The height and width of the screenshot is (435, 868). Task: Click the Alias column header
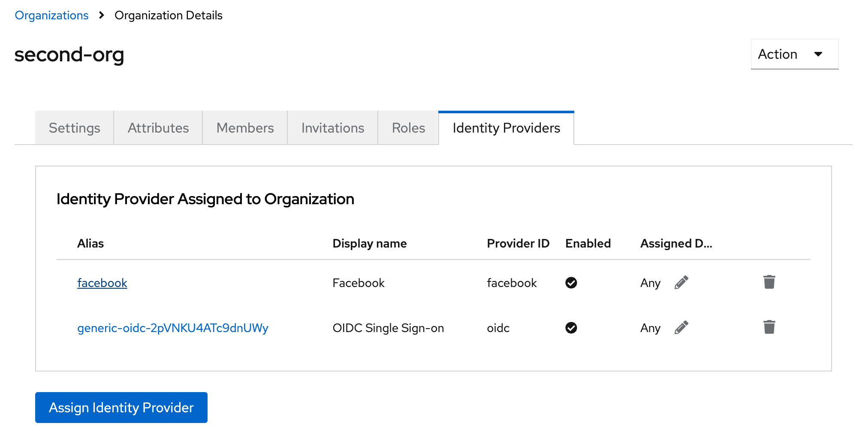click(x=90, y=243)
